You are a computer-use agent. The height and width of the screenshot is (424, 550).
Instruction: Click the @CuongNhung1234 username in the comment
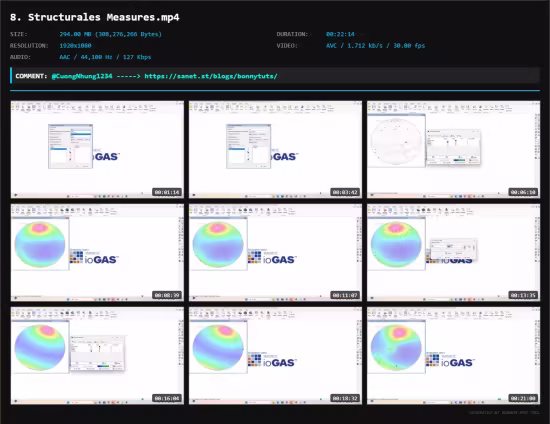tap(82, 76)
